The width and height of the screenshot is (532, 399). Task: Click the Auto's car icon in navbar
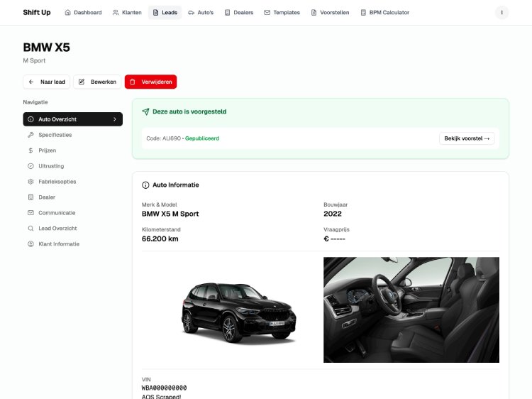coord(192,13)
